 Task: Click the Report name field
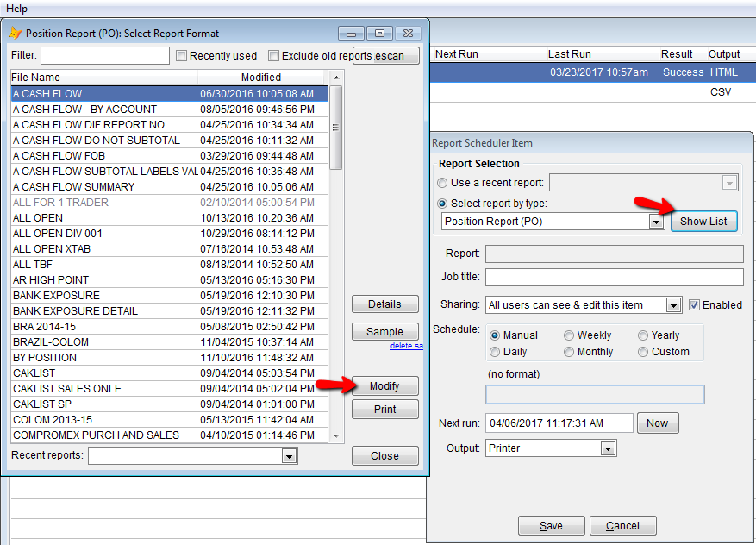tap(615, 254)
